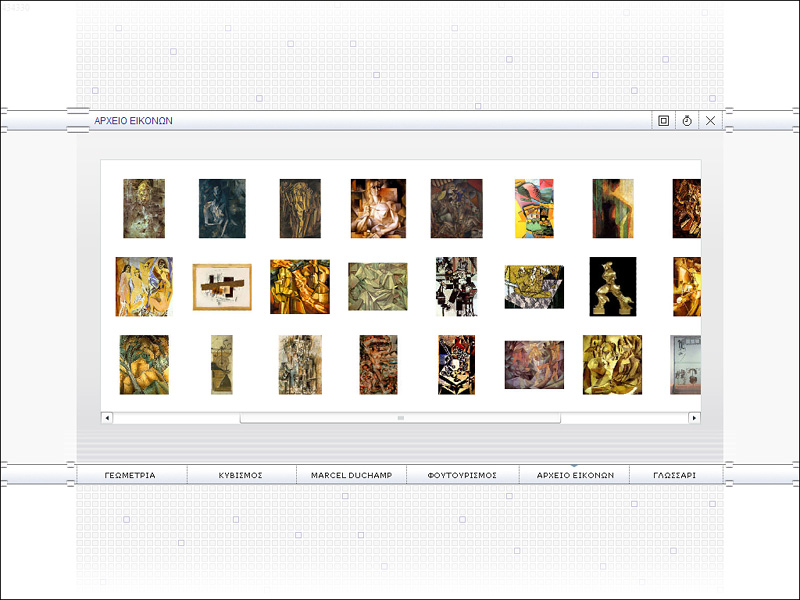Viewport: 800px width, 600px height.
Task: Open the ΓΕΩΜΕΤΡΙΑ tab
Action: pyautogui.click(x=130, y=475)
